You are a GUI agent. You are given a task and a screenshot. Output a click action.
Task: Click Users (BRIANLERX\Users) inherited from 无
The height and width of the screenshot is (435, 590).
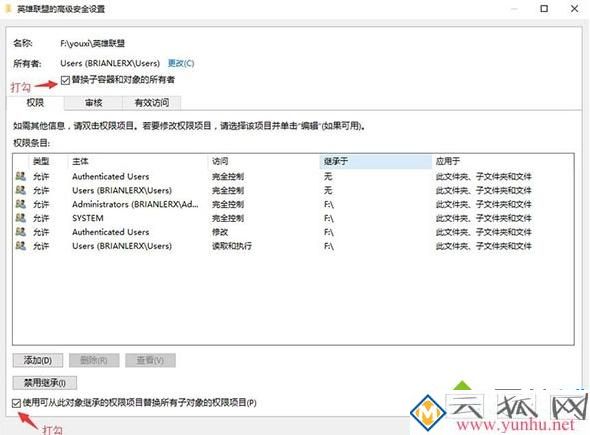pos(122,190)
